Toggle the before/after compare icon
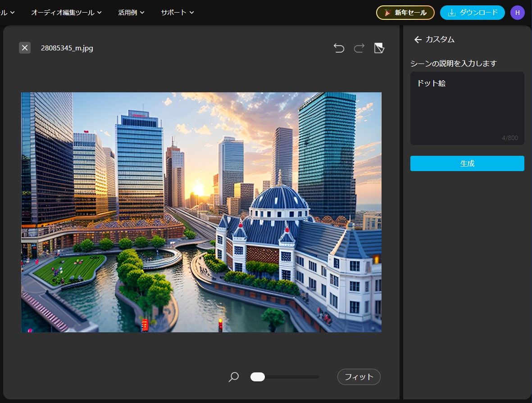The height and width of the screenshot is (403, 532). tap(379, 48)
